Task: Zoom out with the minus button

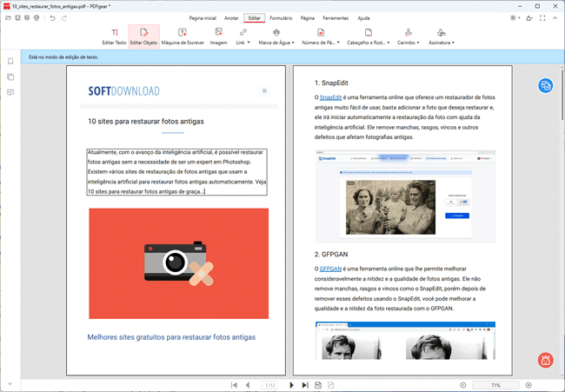Action: (463, 385)
